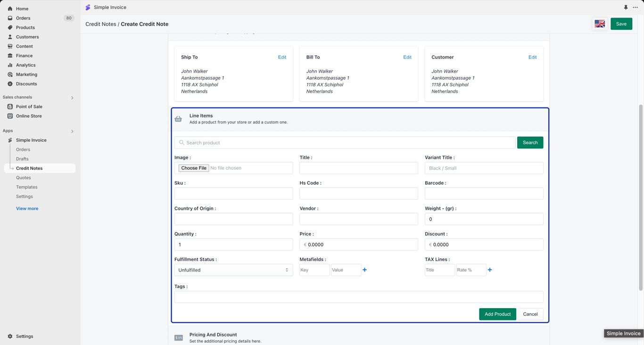The image size is (644, 345).
Task: Open Templates under Simple Invoice
Action: 27,187
